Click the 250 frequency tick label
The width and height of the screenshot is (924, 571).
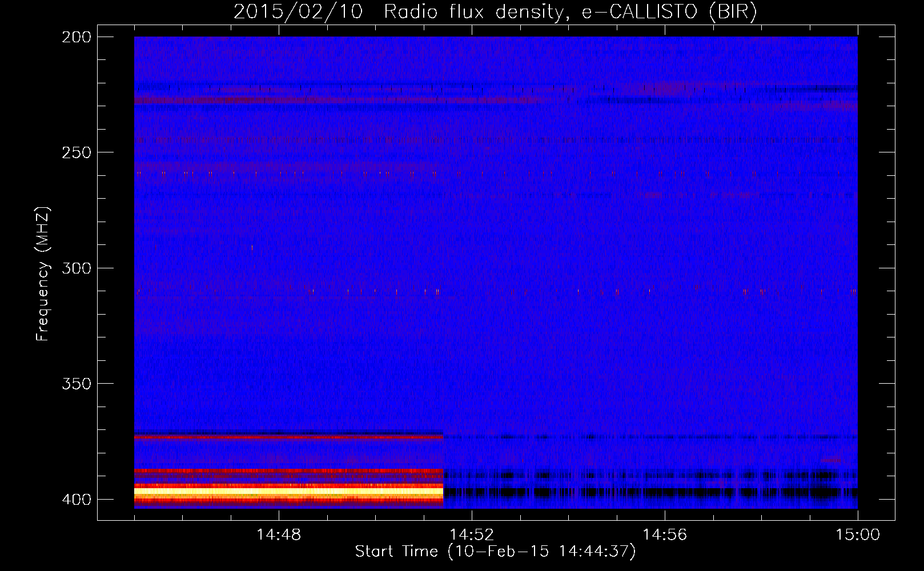77,152
